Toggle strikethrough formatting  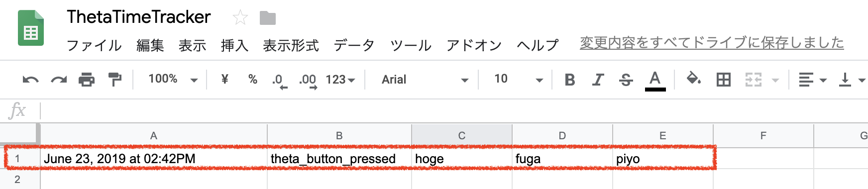(x=626, y=80)
